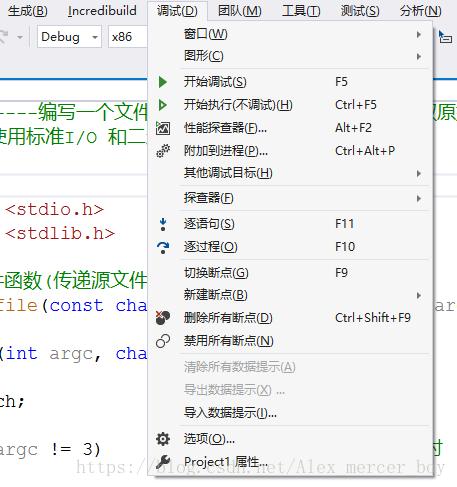Open the 分析(N) menu
The width and height of the screenshot is (457, 487).
[x=421, y=11]
